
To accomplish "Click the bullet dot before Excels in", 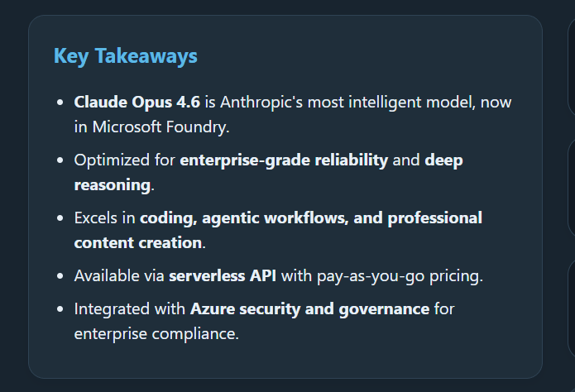I will pyautogui.click(x=60, y=218).
